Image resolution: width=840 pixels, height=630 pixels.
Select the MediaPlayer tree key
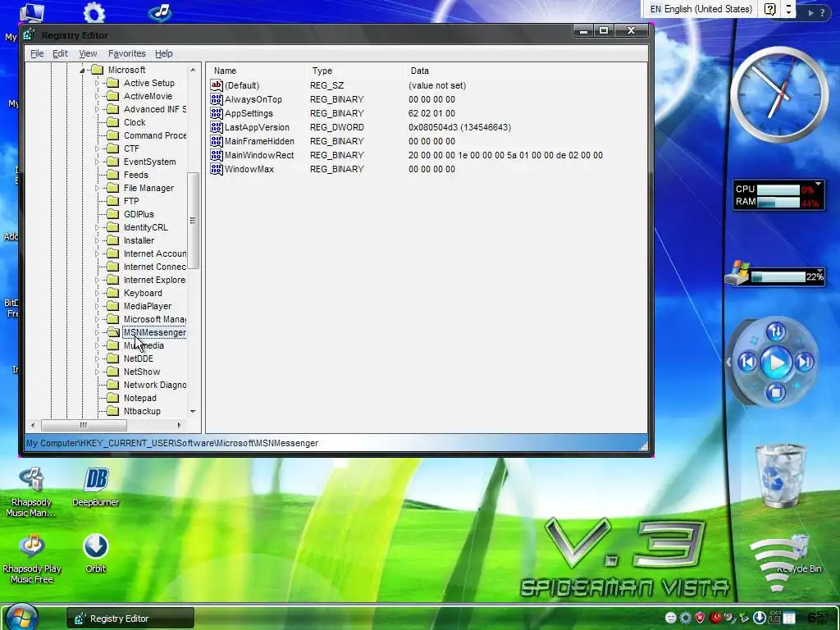148,307
